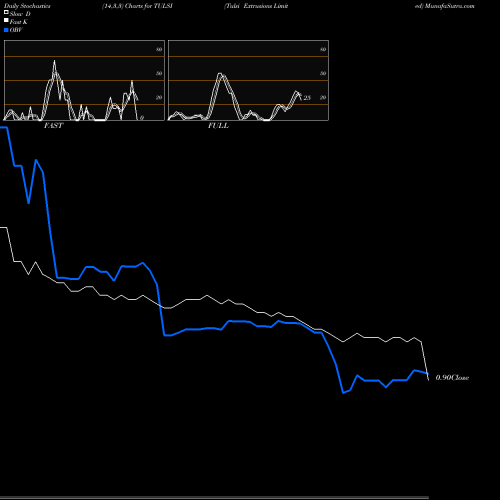The height and width of the screenshot is (500, 500).
Task: Click the 'Slow D' legend label
Action: click(x=20, y=14)
